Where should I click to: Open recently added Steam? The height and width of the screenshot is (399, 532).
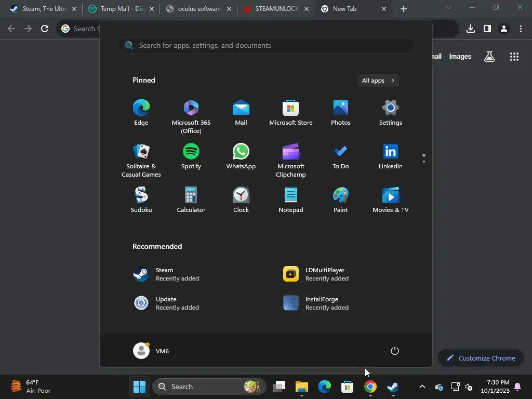tap(166, 274)
